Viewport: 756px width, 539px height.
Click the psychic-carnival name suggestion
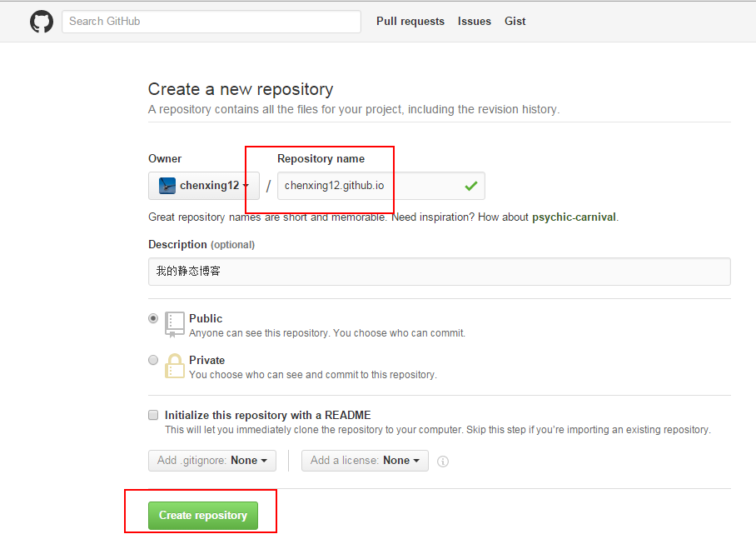click(x=574, y=217)
